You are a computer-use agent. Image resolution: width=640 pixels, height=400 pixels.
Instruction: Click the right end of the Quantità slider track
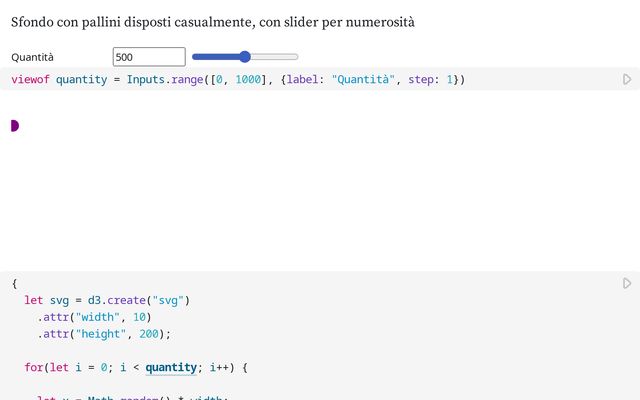pos(296,57)
